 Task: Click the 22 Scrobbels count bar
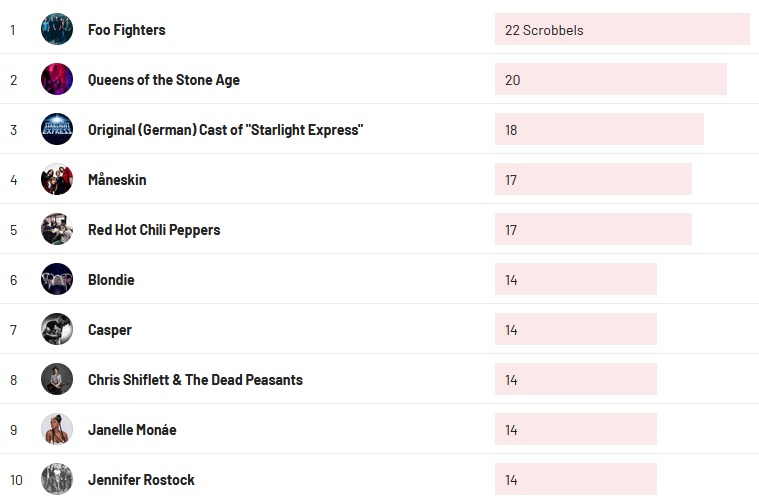pyautogui.click(x=621, y=29)
